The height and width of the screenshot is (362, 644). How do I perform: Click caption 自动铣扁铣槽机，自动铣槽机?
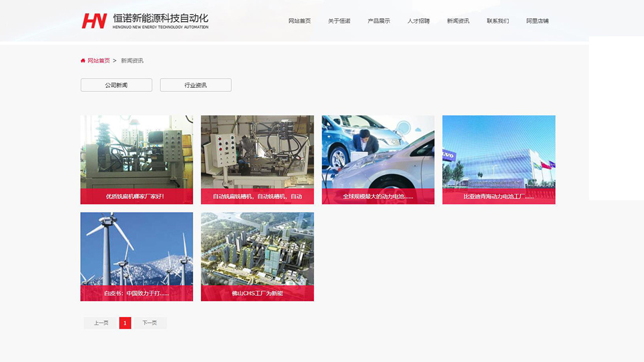[x=257, y=196]
